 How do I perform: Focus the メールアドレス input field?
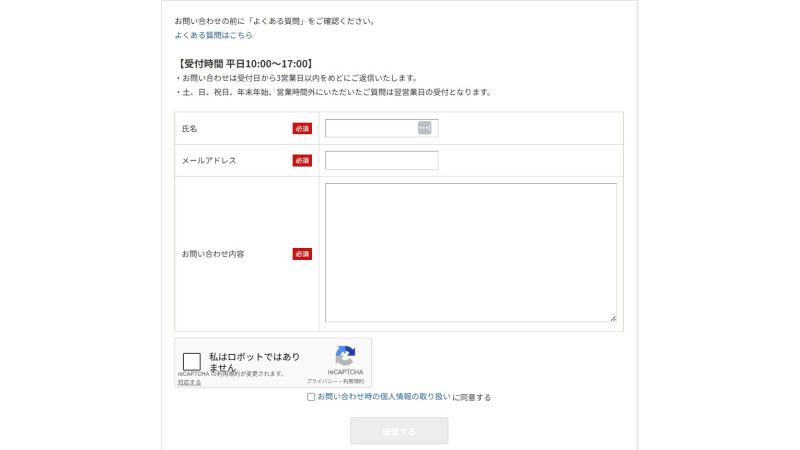pos(382,160)
